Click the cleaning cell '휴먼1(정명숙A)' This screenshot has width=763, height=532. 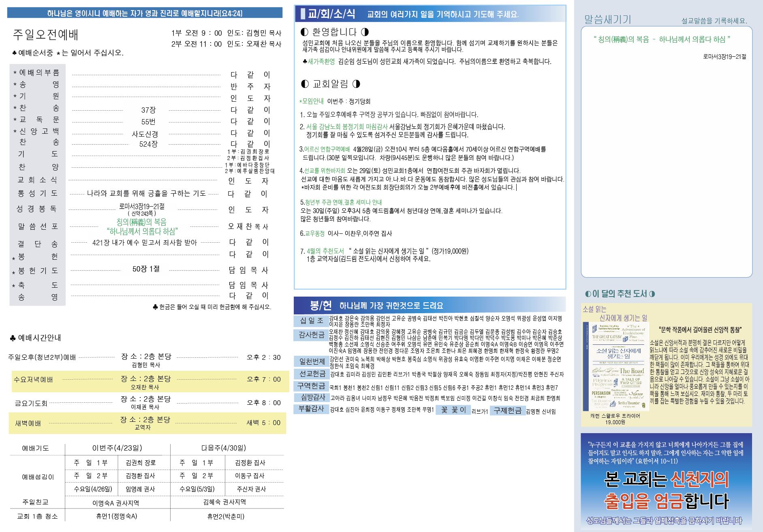[x=117, y=516]
